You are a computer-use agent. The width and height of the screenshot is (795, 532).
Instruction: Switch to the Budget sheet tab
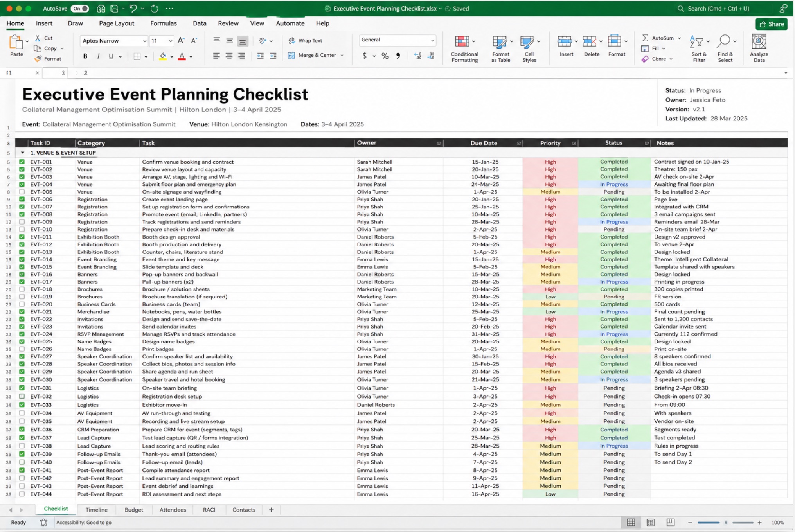(x=134, y=510)
